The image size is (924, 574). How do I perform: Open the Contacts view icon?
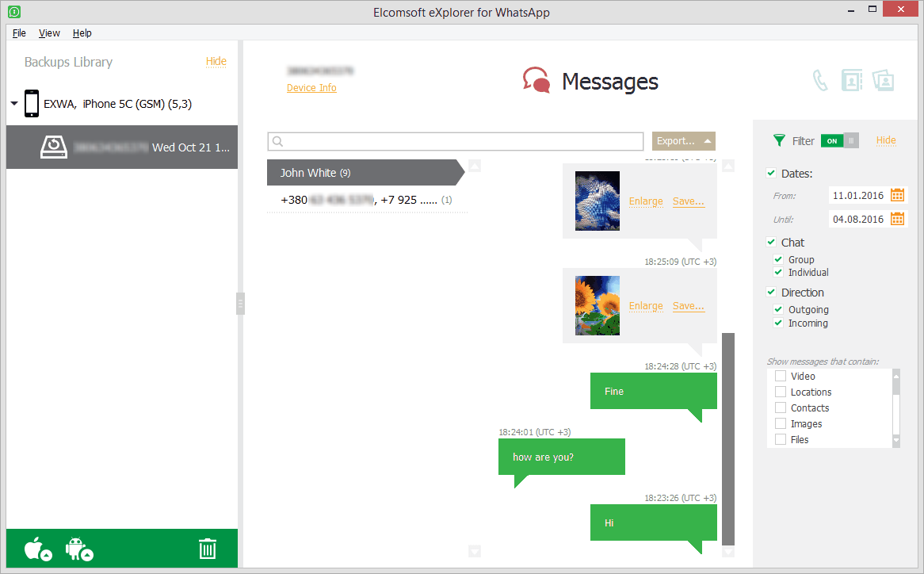tap(852, 80)
